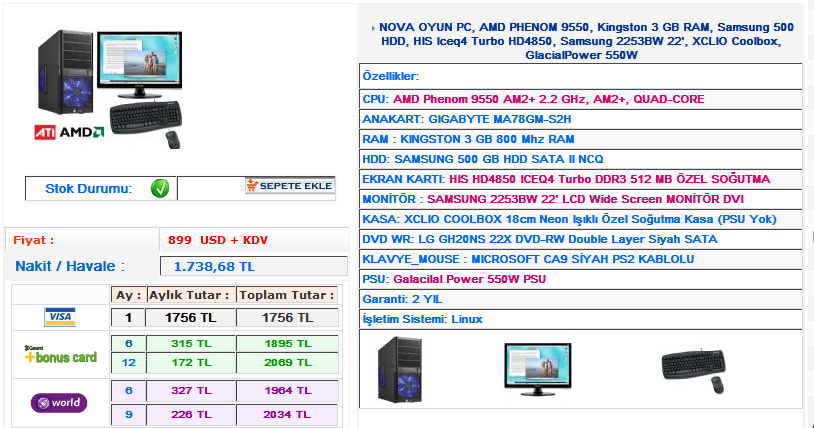
Task: Click the world card 6-month cell
Action: (x=128, y=391)
